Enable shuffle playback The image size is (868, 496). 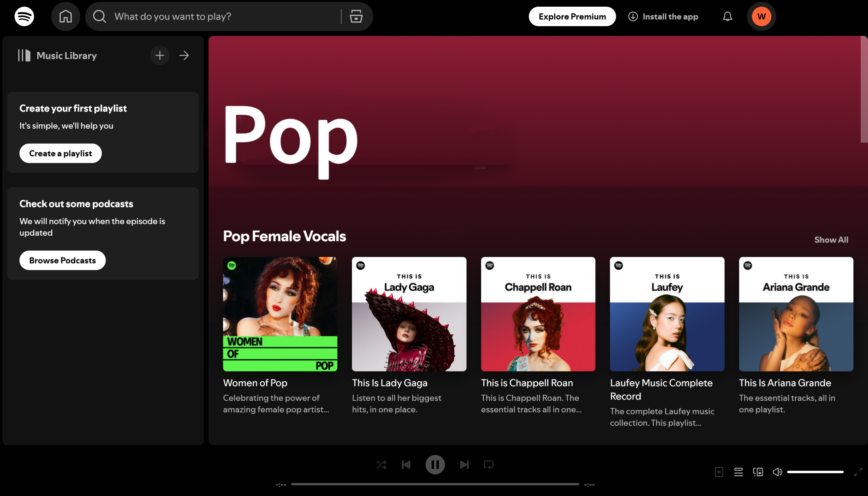[381, 464]
